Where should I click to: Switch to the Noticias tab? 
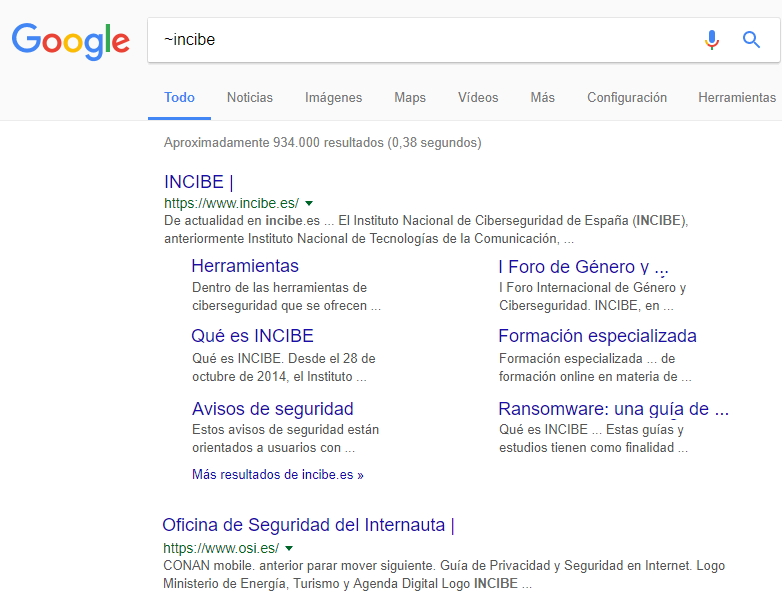pyautogui.click(x=250, y=97)
